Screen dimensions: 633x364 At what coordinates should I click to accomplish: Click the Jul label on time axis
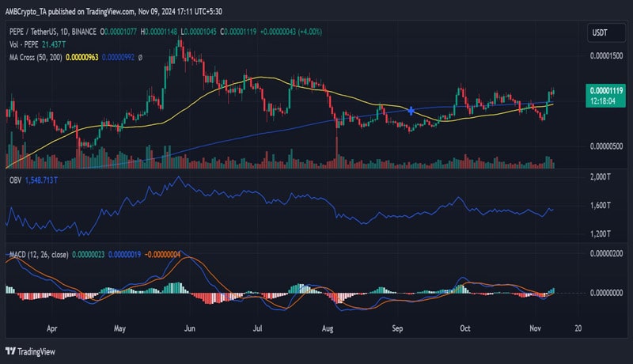[x=257, y=328]
